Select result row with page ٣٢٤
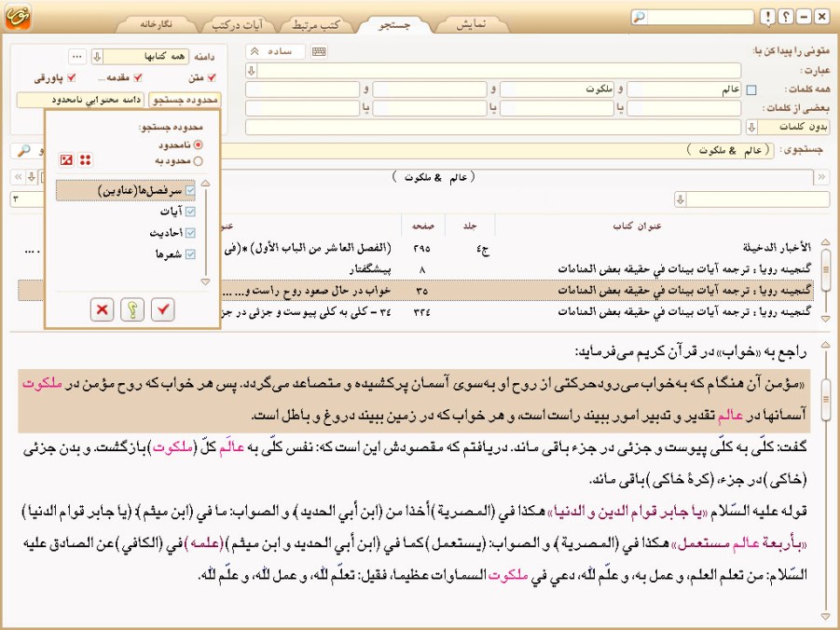This screenshot has height=630, width=840. [x=416, y=311]
